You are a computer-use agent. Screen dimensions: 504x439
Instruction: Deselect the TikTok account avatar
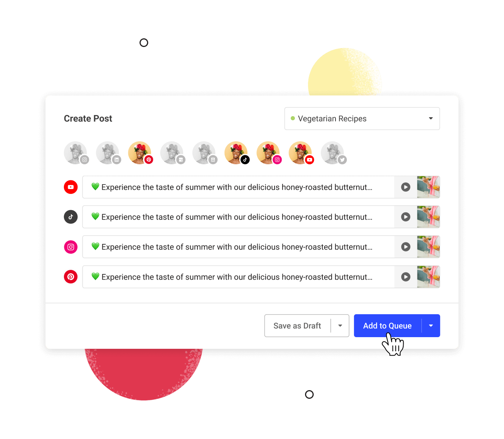(x=236, y=153)
